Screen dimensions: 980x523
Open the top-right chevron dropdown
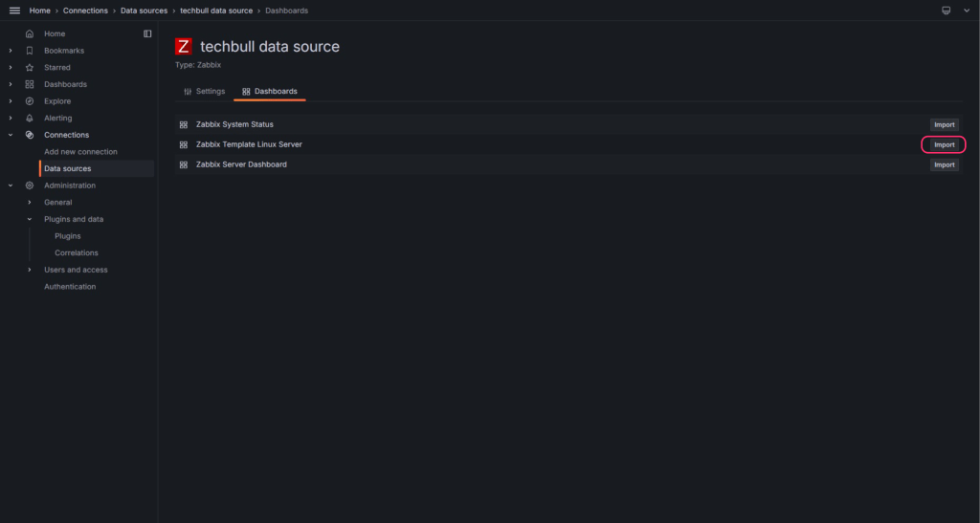point(967,11)
